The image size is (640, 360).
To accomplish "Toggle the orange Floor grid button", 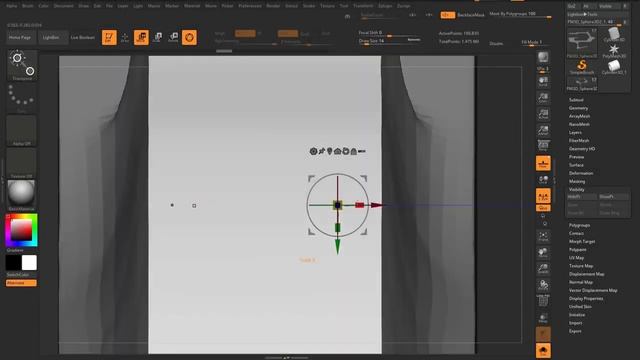I will click(543, 163).
